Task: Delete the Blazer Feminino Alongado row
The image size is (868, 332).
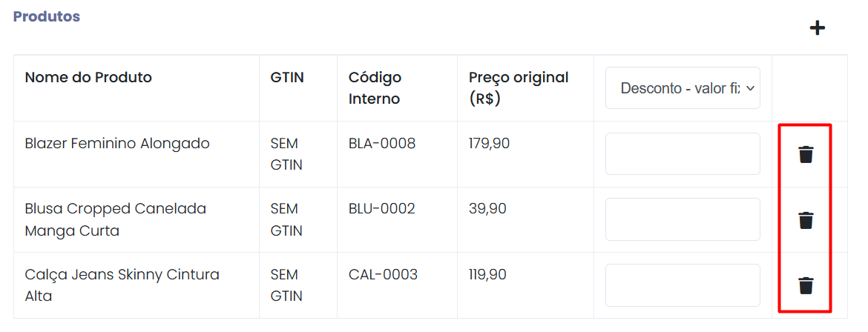Action: coord(806,155)
